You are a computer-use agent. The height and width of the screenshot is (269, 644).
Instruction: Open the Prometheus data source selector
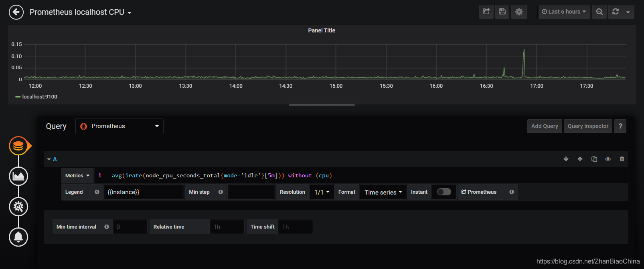tap(119, 126)
